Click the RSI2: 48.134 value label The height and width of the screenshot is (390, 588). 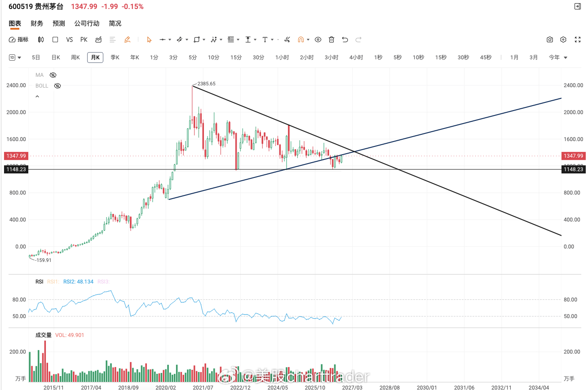[79, 282]
